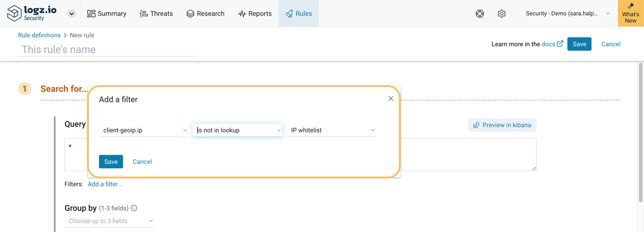Open the docs link
The height and width of the screenshot is (232, 644).
[x=549, y=44]
